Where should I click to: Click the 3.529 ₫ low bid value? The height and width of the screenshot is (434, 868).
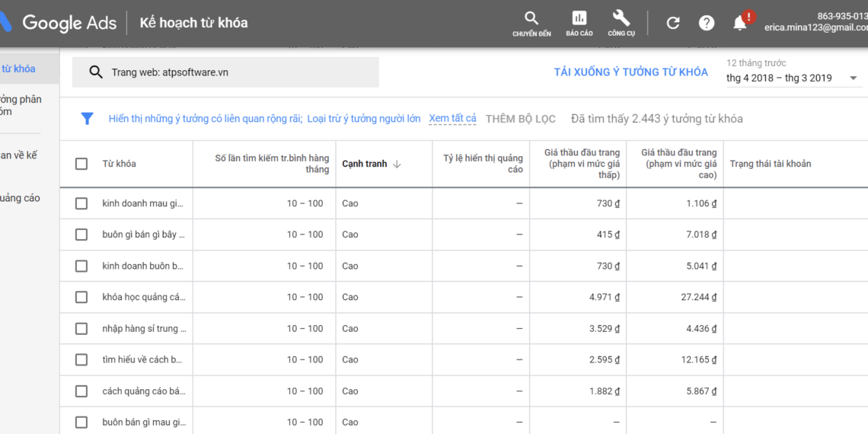(x=605, y=329)
